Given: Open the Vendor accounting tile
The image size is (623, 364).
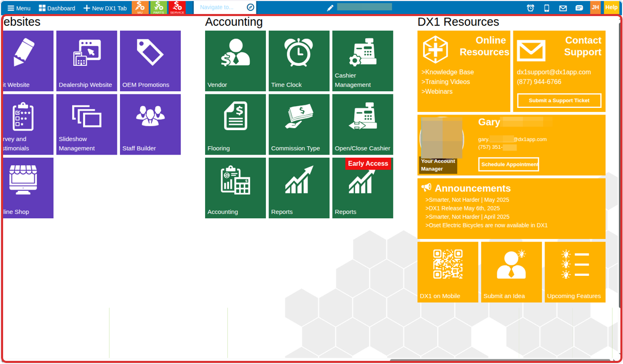Looking at the screenshot, I should 235,61.
